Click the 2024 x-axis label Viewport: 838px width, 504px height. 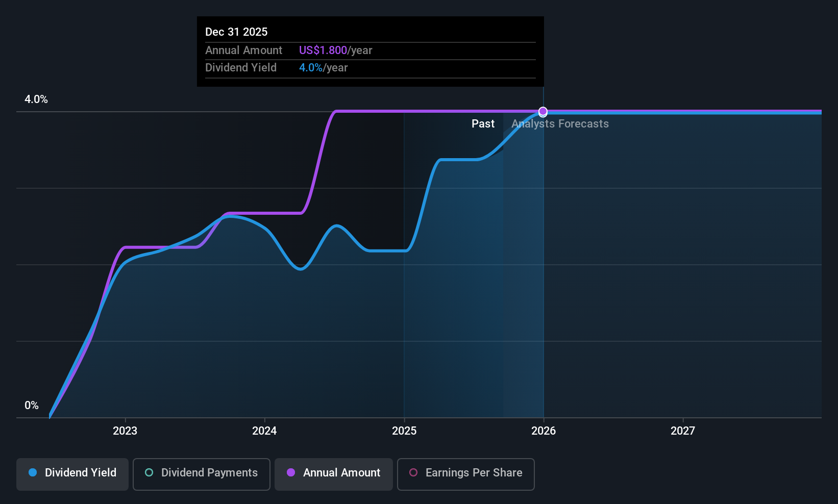pyautogui.click(x=264, y=431)
